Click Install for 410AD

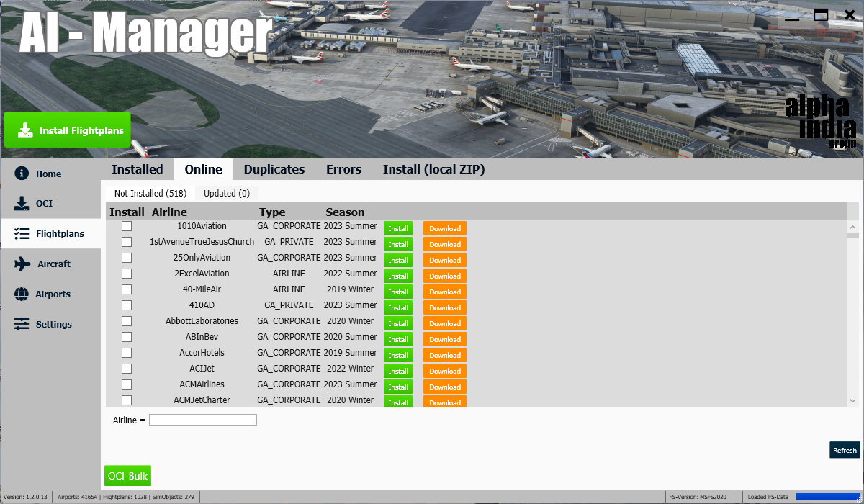pos(398,307)
